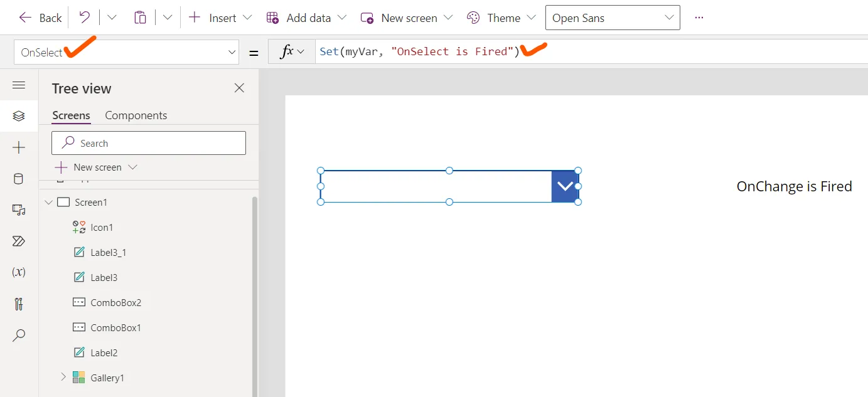
Task: Switch to the Components tab
Action: (x=136, y=115)
